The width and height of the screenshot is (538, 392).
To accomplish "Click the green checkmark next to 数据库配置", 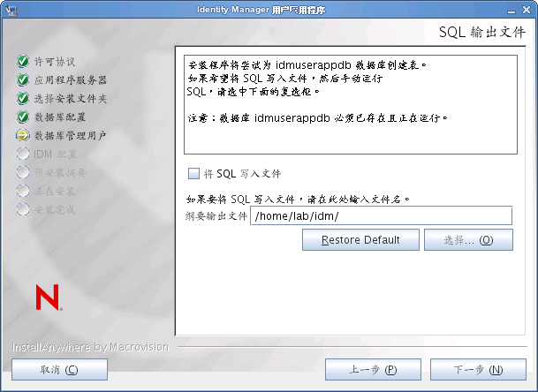I will pos(23,117).
